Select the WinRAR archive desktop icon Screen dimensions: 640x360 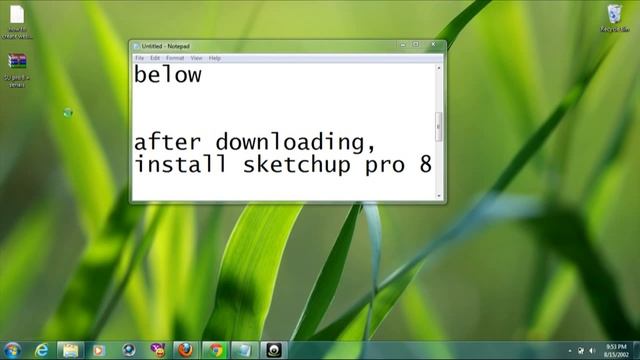[17, 69]
